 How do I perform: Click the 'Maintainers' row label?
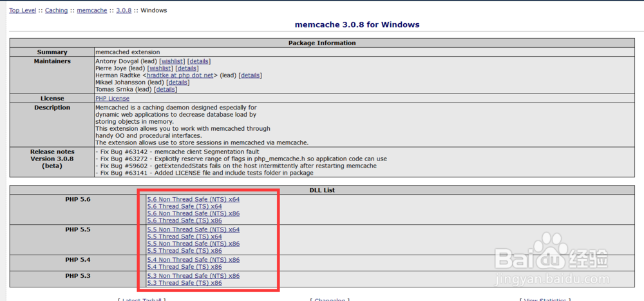point(53,61)
